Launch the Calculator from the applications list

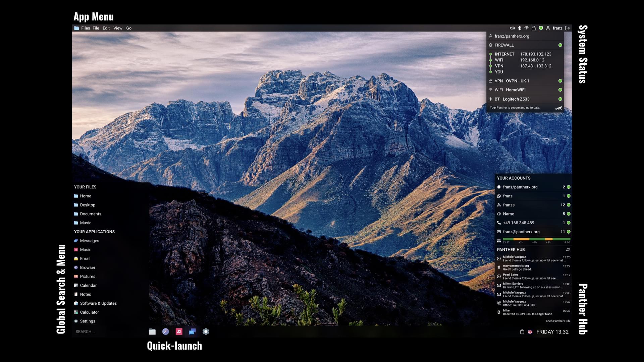[90, 312]
